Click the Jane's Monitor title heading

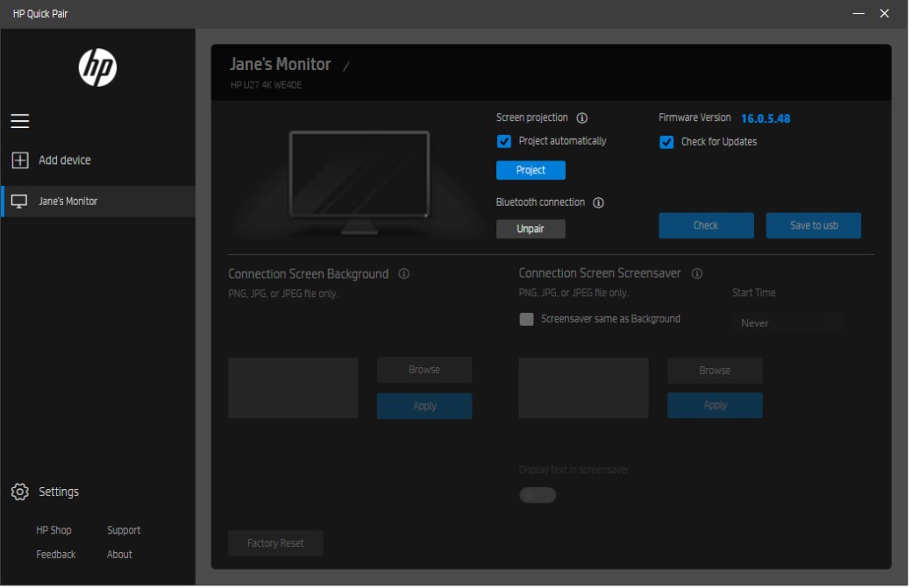click(281, 65)
